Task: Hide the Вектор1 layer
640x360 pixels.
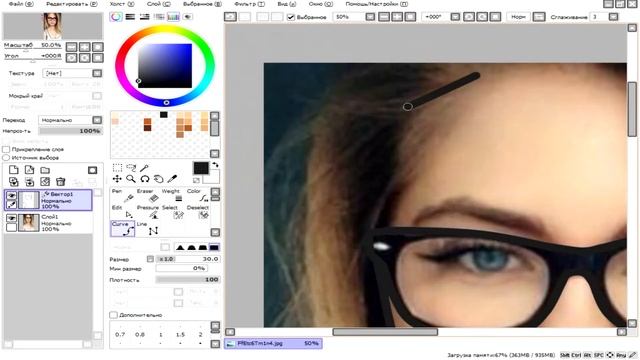Action: 11,196
